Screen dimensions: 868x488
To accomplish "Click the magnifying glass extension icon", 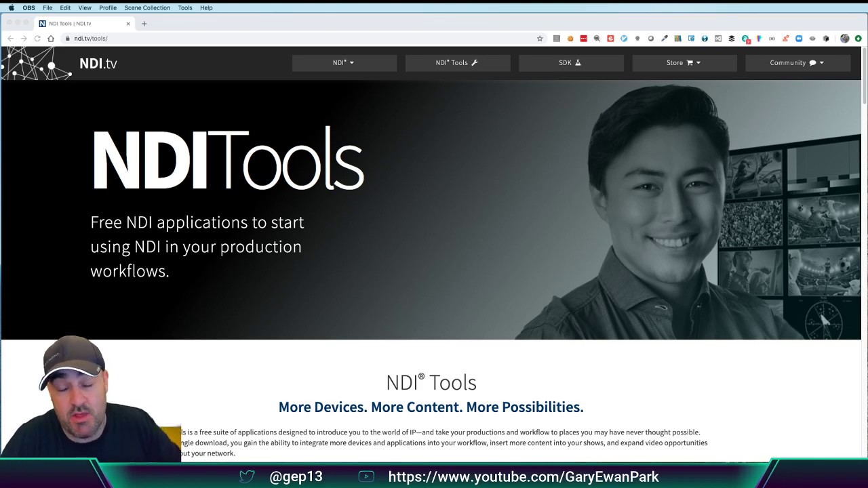I will 597,39.
